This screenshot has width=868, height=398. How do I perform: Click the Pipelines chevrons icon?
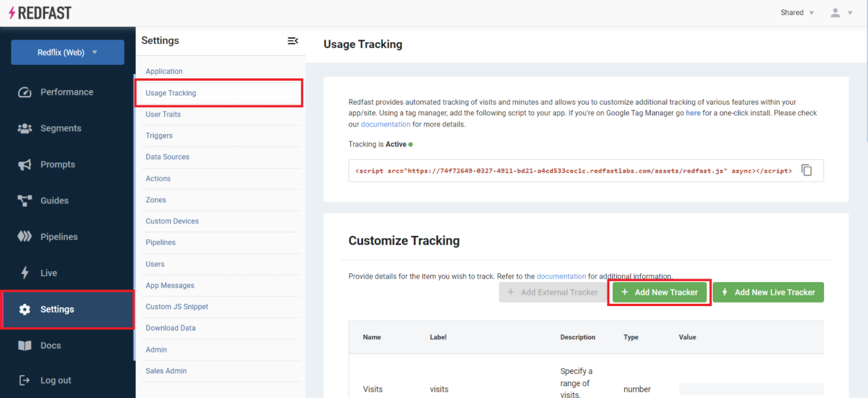[x=25, y=236]
